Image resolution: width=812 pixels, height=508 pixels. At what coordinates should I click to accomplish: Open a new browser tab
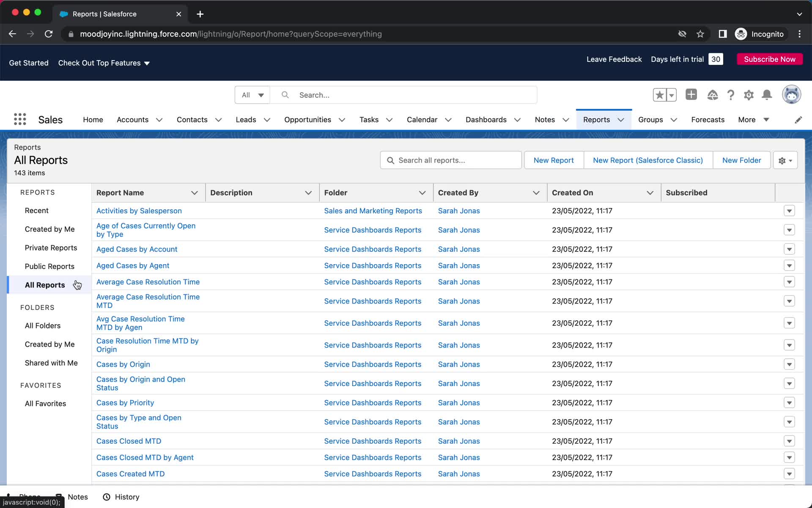point(200,14)
